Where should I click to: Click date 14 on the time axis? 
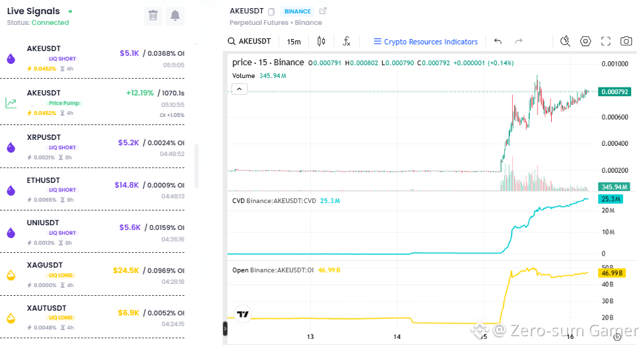pos(397,337)
